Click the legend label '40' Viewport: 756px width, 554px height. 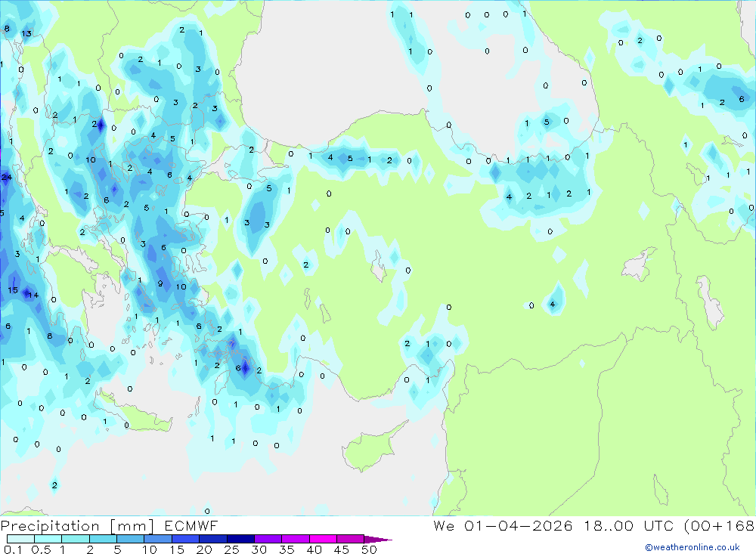(314, 549)
